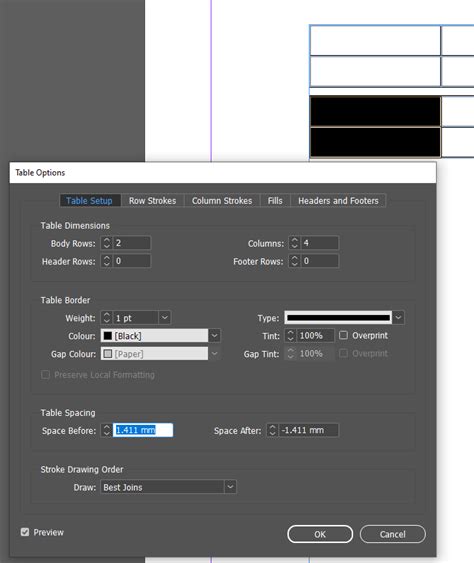Click the Columns value field
The width and height of the screenshot is (474, 563).
[320, 243]
